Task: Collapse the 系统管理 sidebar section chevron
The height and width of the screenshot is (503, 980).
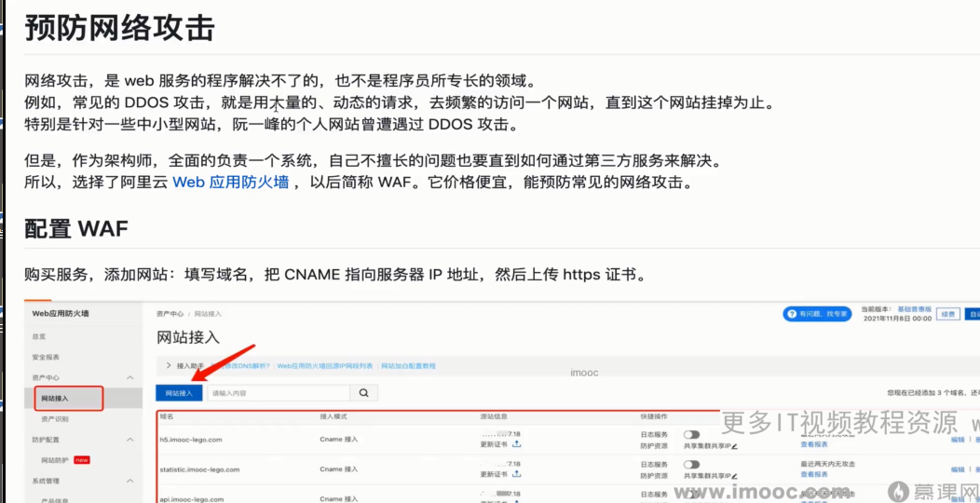Action: tap(130, 481)
